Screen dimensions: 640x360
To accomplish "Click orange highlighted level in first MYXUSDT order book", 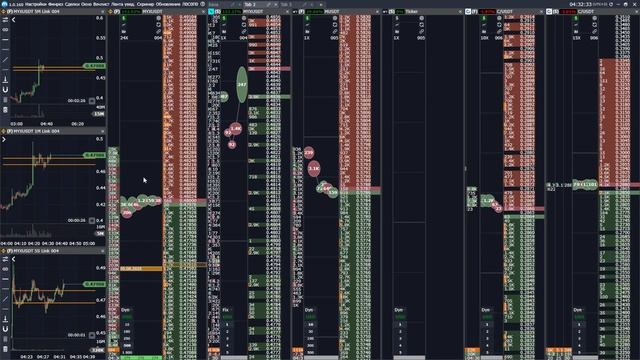I will (141, 269).
